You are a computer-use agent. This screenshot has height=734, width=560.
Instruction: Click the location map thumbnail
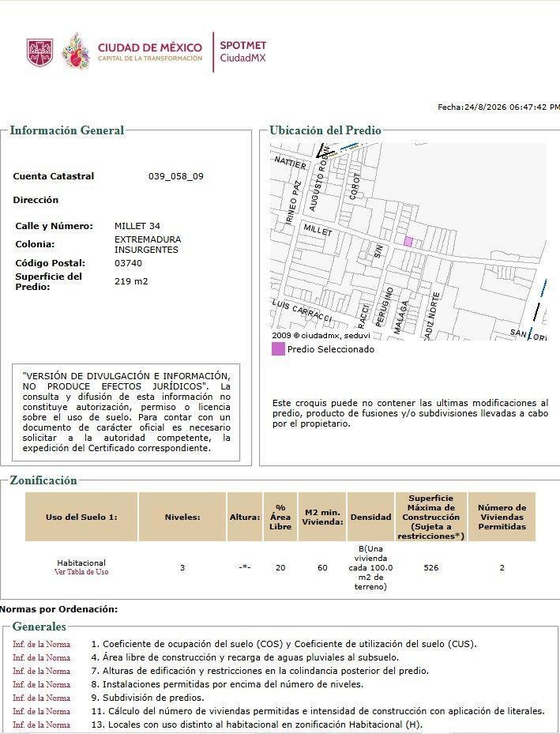[x=408, y=242]
